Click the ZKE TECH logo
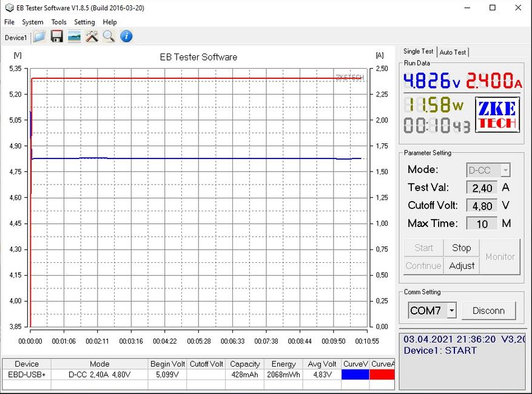This screenshot has height=394, width=532. [497, 115]
